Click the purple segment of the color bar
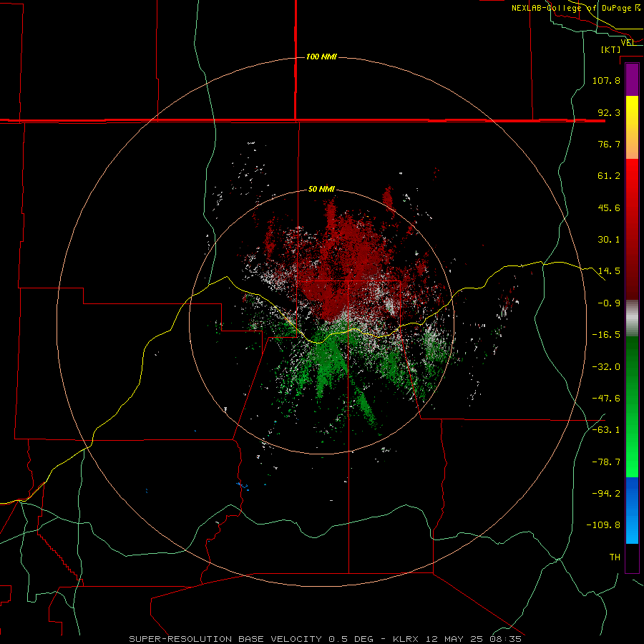 632,80
